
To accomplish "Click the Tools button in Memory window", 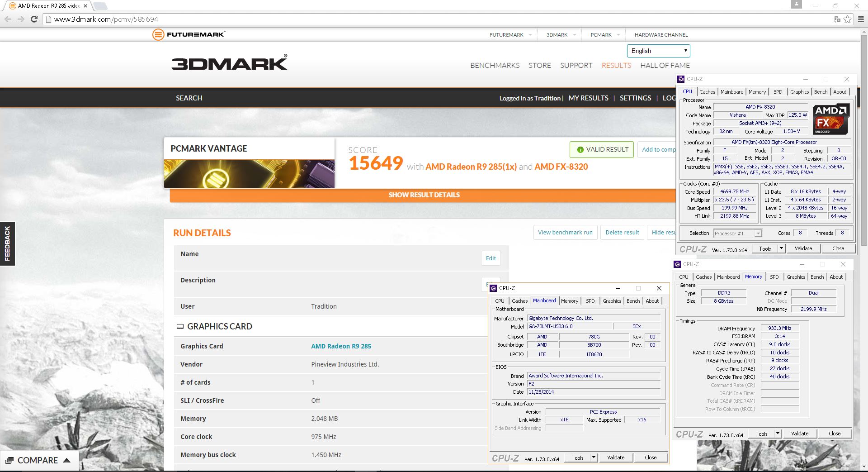I will pyautogui.click(x=761, y=434).
